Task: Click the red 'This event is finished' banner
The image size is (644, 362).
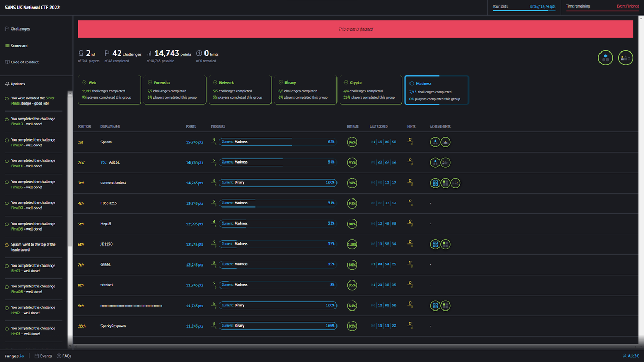Action: click(x=356, y=29)
